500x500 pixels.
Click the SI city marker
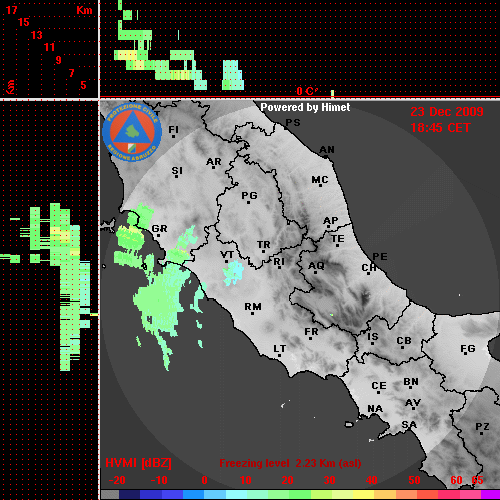point(177,172)
